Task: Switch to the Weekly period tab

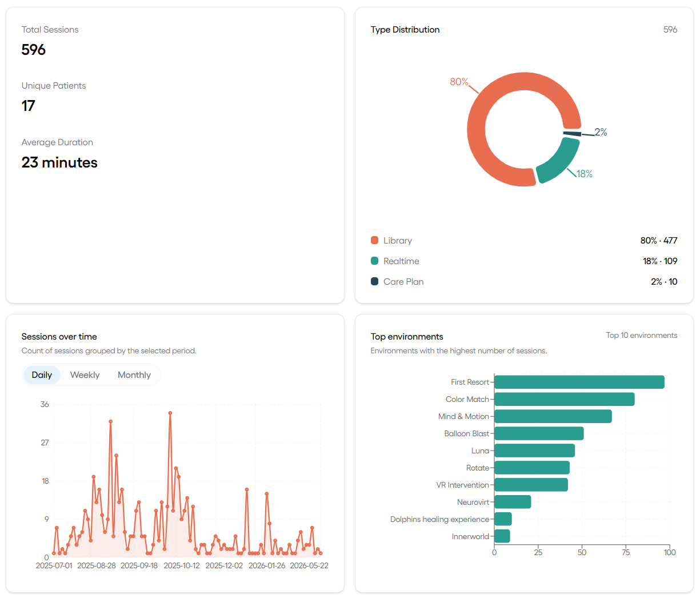Action: pyautogui.click(x=85, y=375)
